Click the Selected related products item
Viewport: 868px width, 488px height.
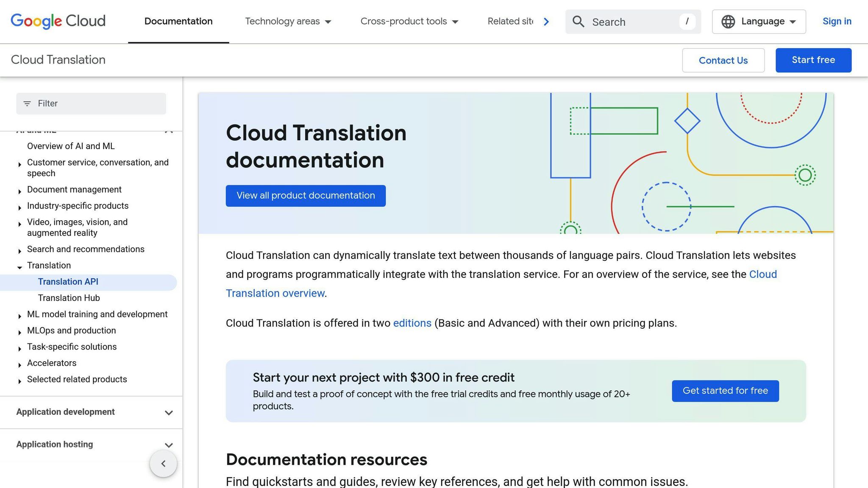coord(77,380)
